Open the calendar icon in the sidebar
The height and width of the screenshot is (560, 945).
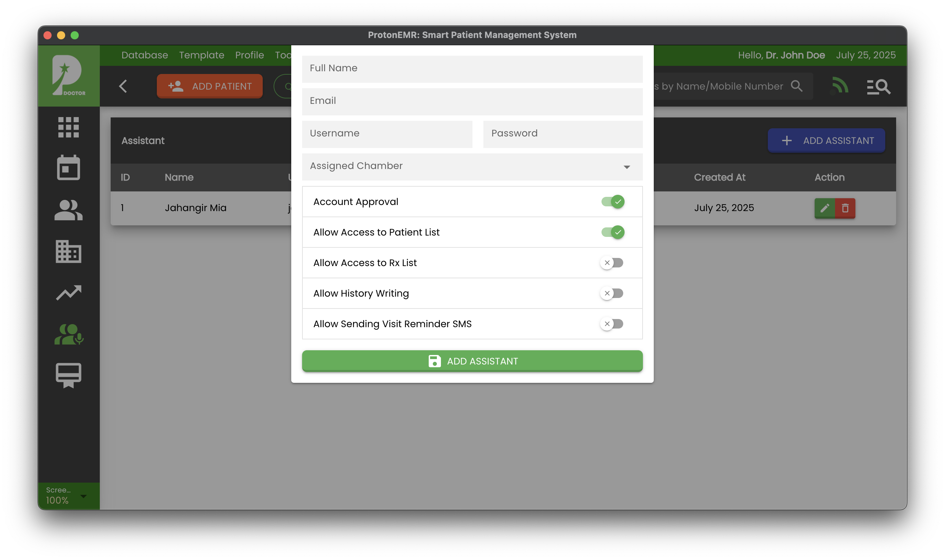pyautogui.click(x=69, y=168)
